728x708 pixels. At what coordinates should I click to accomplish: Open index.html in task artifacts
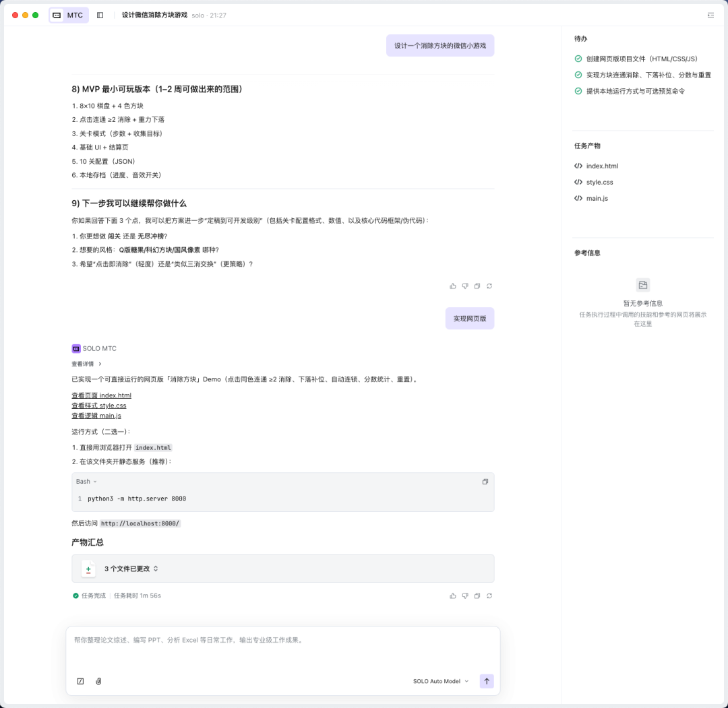click(x=602, y=166)
